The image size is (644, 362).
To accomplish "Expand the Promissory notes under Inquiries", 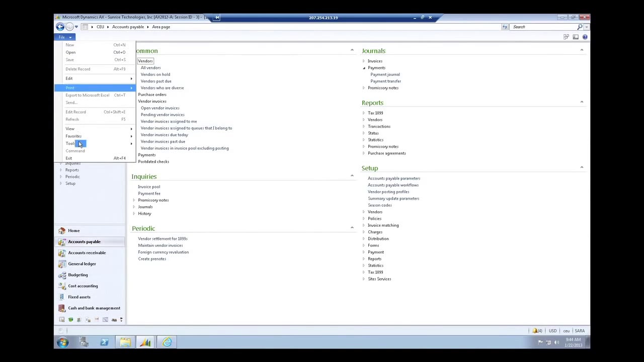I will (134, 200).
